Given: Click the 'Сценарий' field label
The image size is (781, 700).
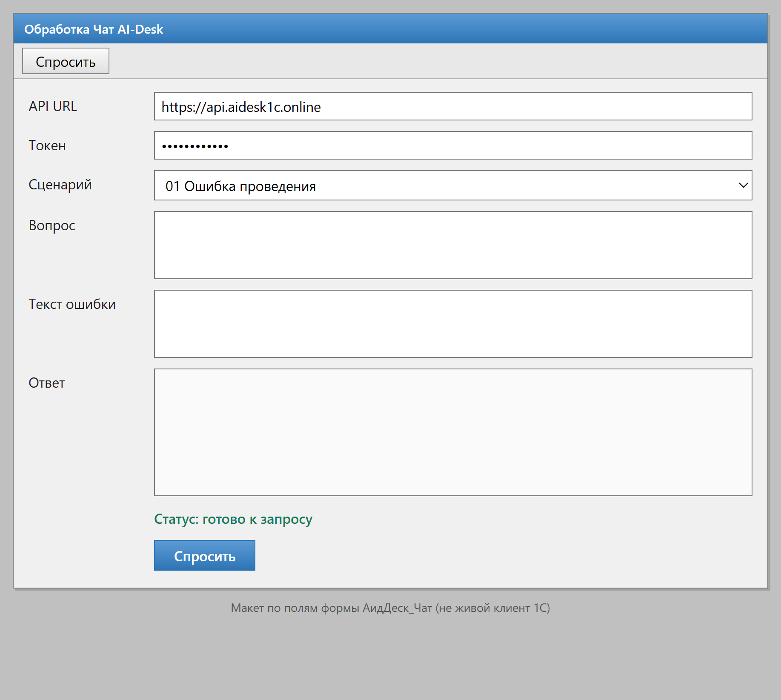Looking at the screenshot, I should click(60, 185).
